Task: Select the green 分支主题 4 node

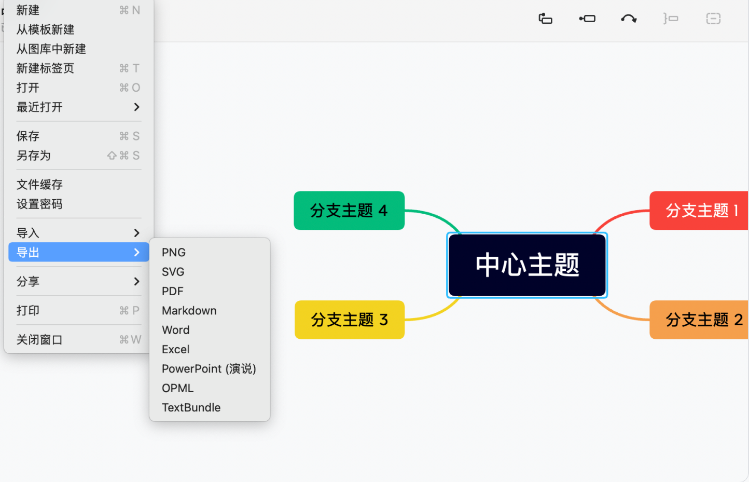Action: pos(349,211)
